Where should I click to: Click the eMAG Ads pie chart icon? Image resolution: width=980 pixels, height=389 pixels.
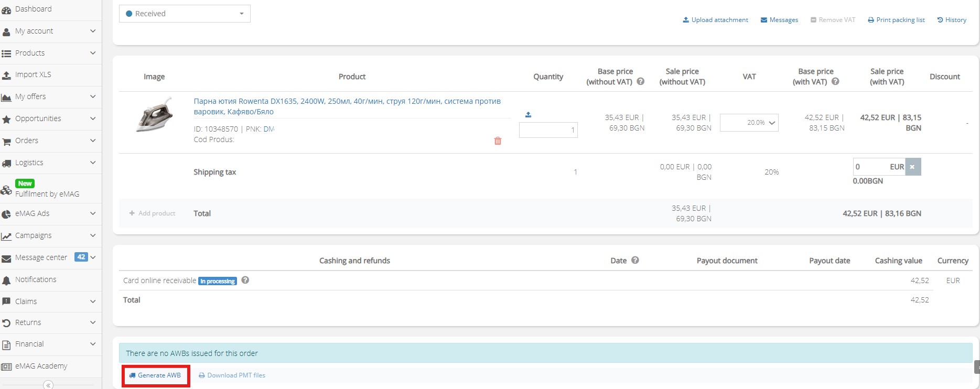6,214
